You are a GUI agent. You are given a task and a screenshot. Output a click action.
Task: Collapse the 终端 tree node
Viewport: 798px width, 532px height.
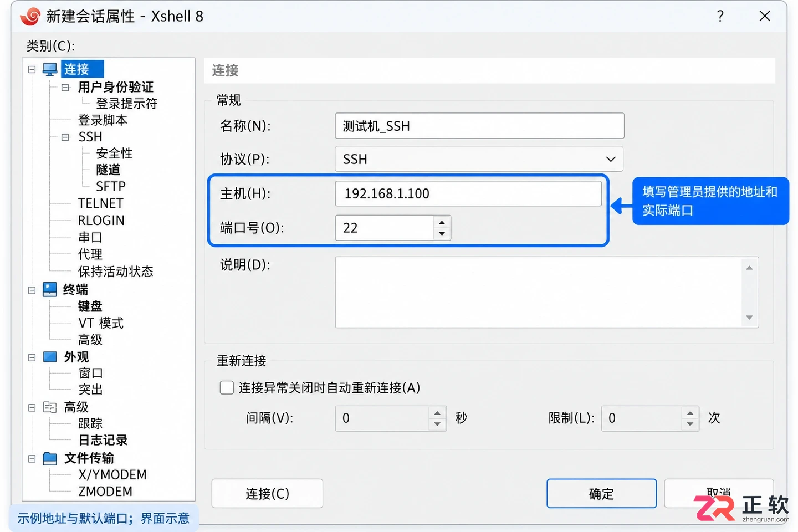32,290
